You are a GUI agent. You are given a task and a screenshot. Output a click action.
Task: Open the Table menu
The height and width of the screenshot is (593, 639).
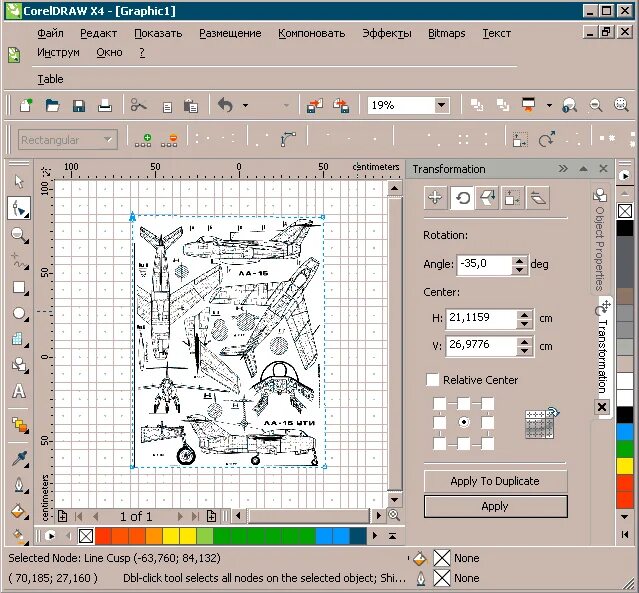tap(51, 79)
